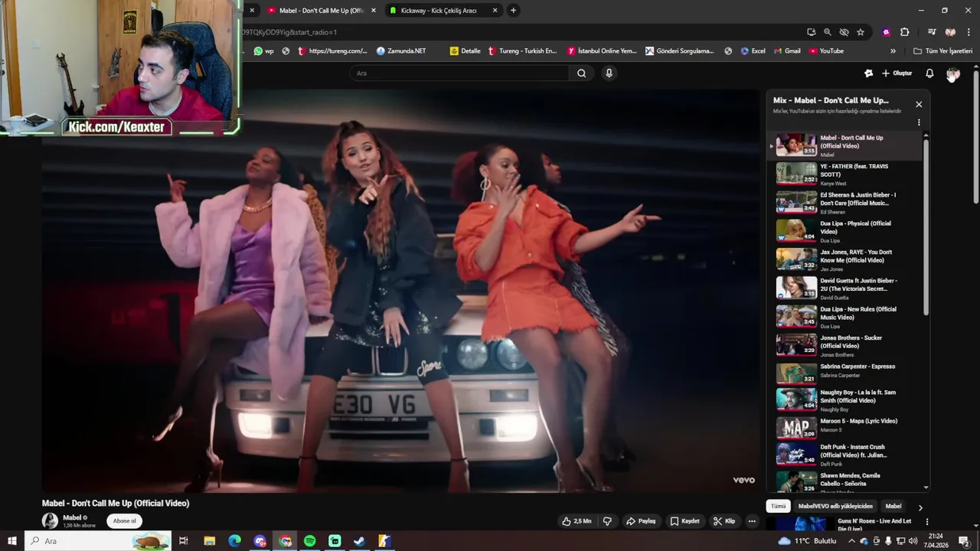Image resolution: width=980 pixels, height=551 pixels.
Task: Show hidden system tray icons
Action: 851,541
